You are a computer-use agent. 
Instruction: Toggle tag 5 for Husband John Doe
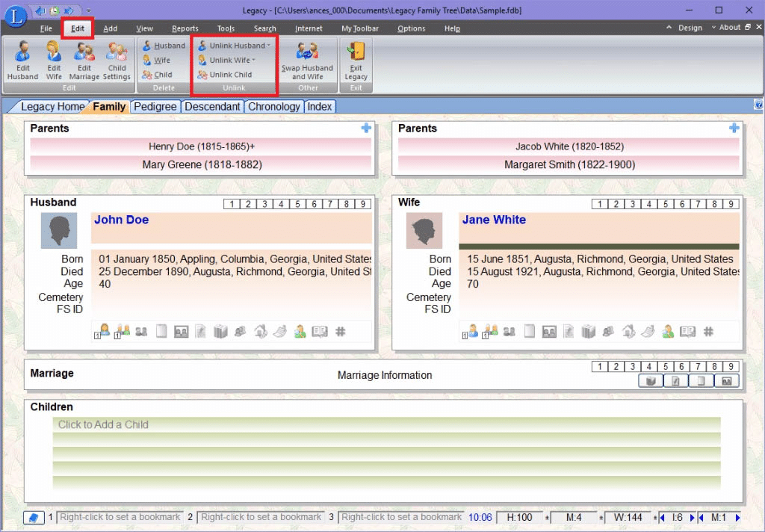[297, 204]
